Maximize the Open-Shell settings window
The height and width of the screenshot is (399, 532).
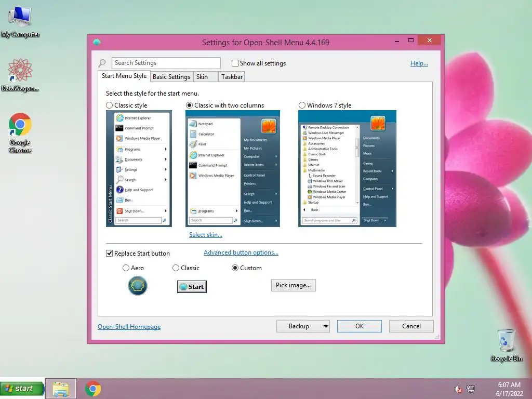click(x=411, y=41)
